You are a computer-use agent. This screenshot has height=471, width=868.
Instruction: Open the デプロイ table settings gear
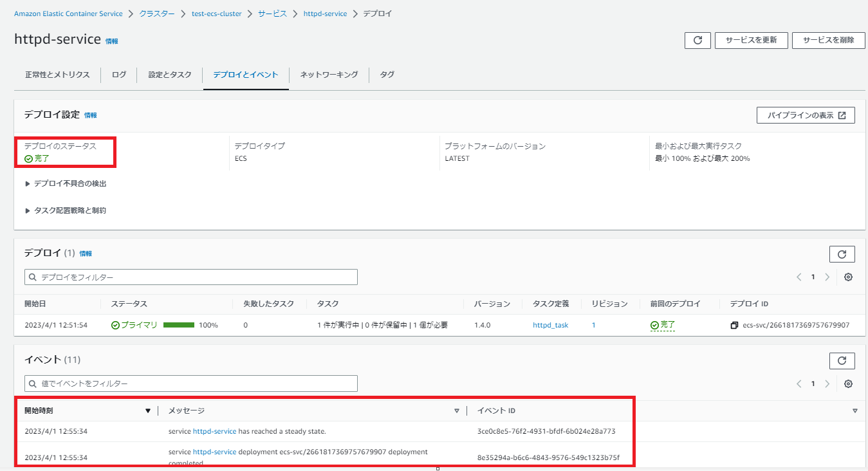click(848, 277)
